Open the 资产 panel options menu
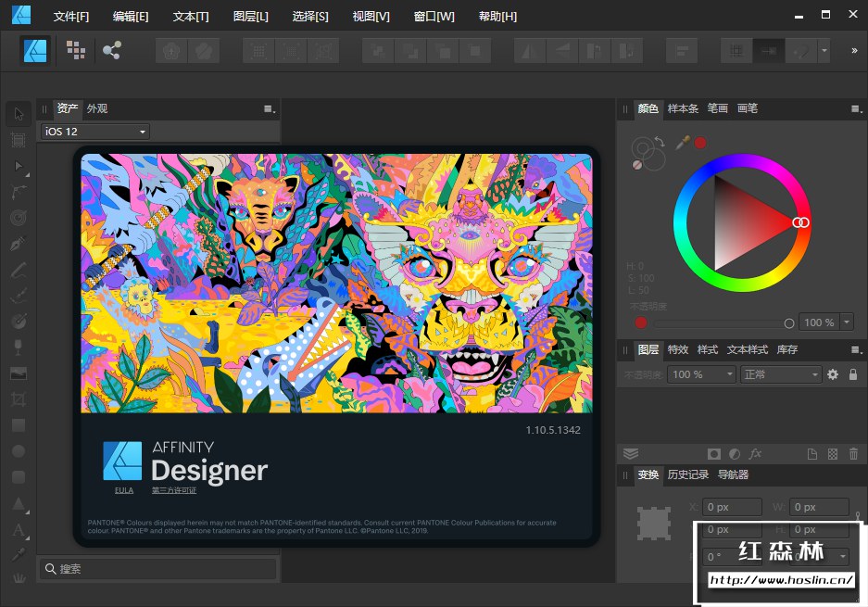Screen dimensions: 868x607 pos(270,109)
